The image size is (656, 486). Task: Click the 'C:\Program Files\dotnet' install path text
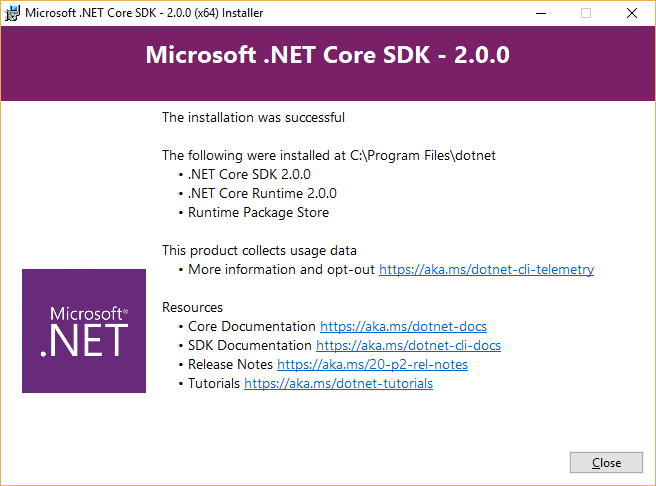[423, 156]
